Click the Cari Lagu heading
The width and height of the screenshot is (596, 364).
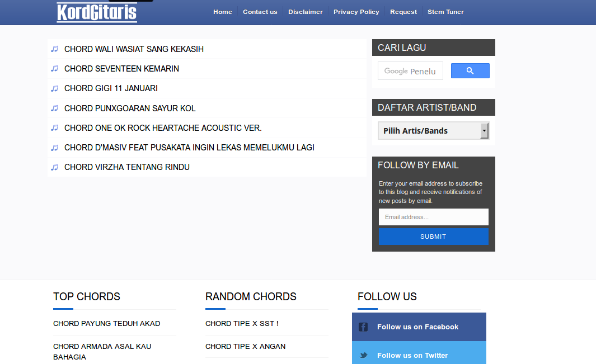402,48
